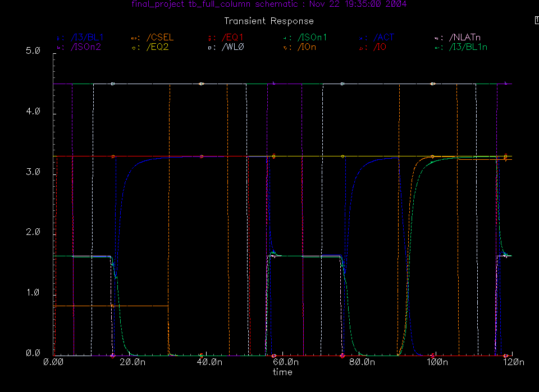This screenshot has height=392, width=539.
Task: Select the red /IO legend label
Action: 380,47
